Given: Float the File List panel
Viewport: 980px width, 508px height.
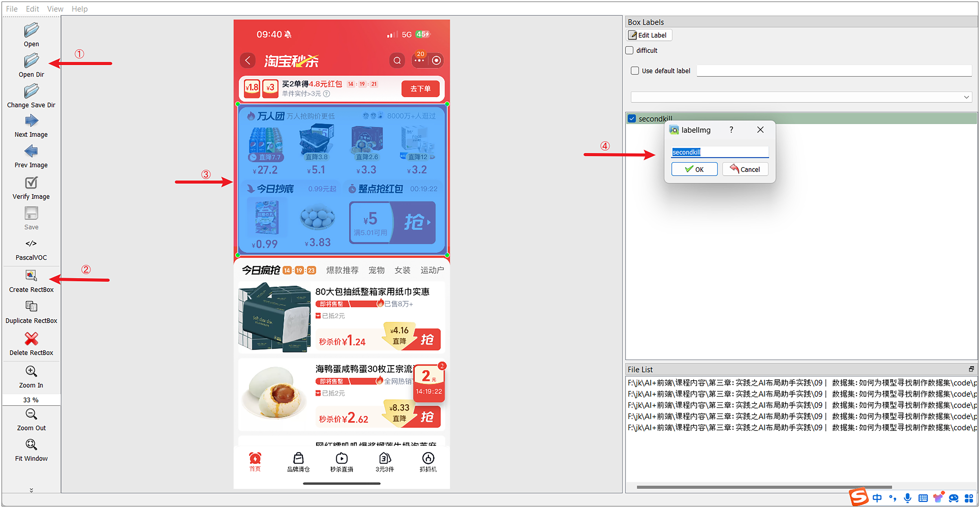Looking at the screenshot, I should [x=971, y=369].
